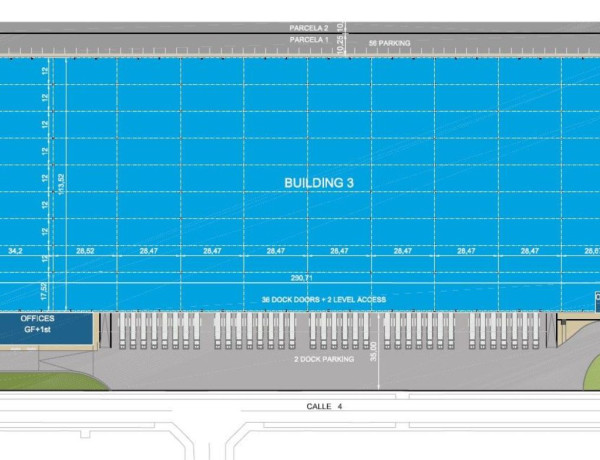The height and width of the screenshot is (460, 600).
Task: Click the 2 DOCK PARKING label
Action: (x=321, y=359)
